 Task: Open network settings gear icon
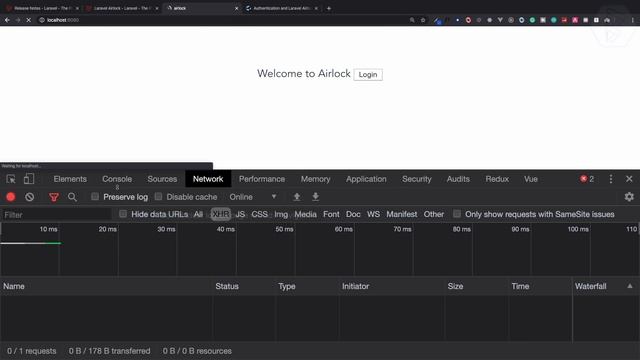629,197
